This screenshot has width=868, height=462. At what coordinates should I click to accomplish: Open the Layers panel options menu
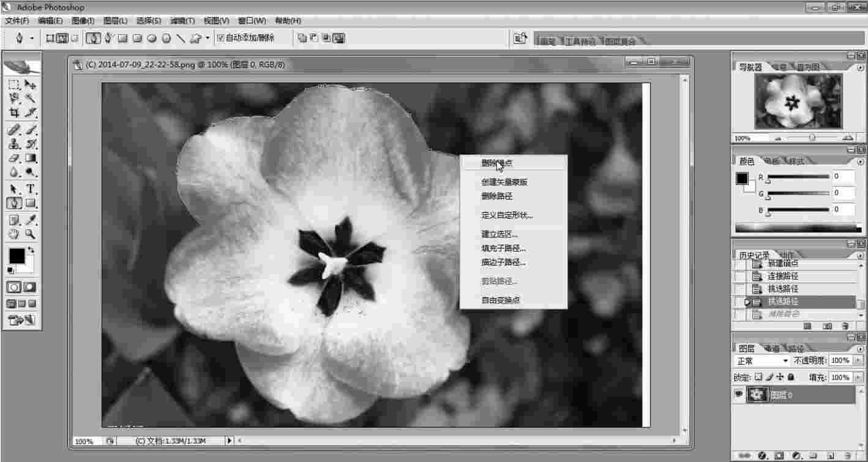click(x=861, y=348)
